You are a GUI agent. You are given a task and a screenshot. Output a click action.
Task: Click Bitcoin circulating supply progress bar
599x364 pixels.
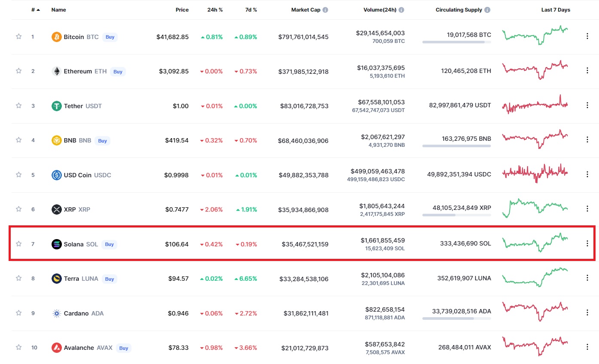click(457, 42)
